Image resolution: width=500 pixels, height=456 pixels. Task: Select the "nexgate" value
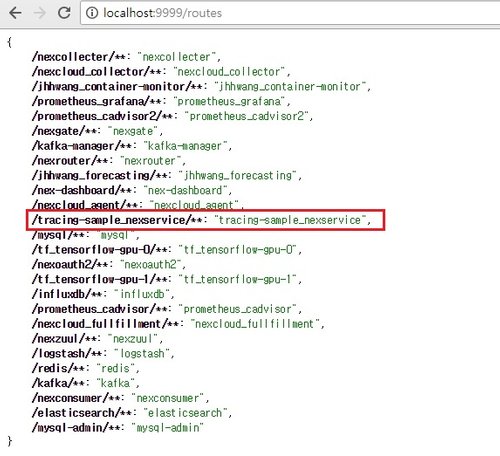coord(133,131)
